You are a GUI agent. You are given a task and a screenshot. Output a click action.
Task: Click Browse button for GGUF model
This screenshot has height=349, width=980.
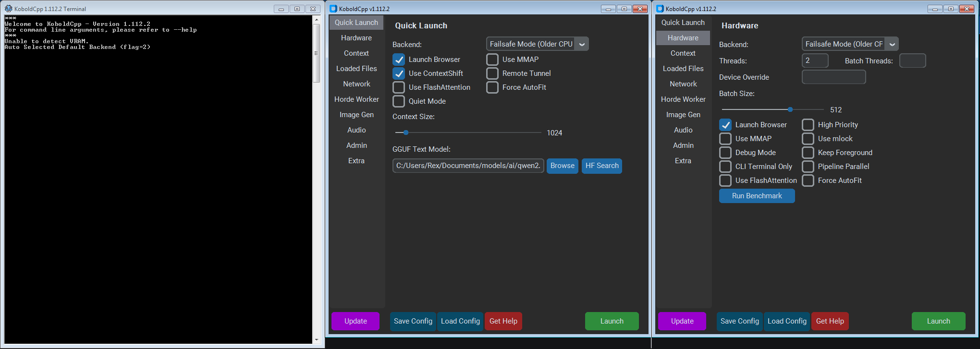[563, 166]
